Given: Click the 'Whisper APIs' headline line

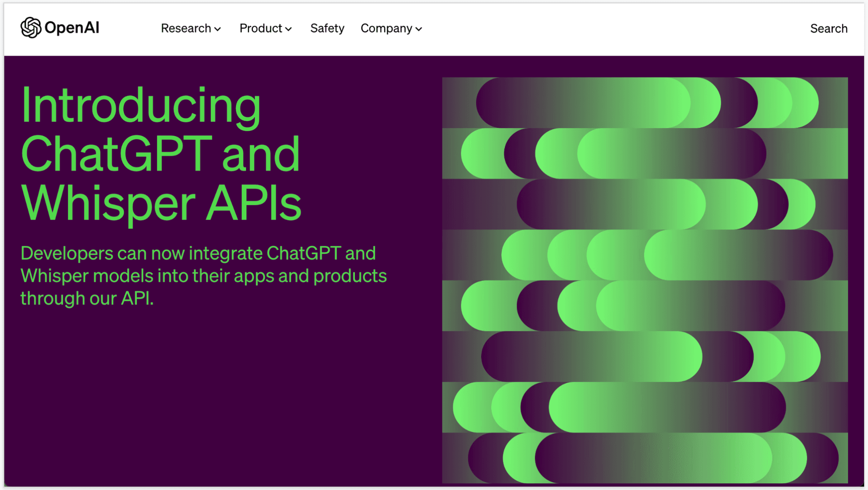Looking at the screenshot, I should coord(161,203).
